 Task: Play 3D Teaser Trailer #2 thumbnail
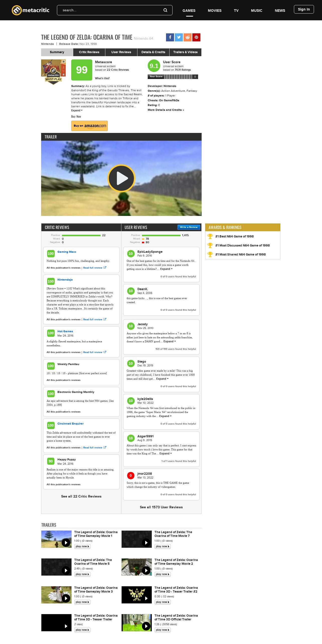(137, 595)
